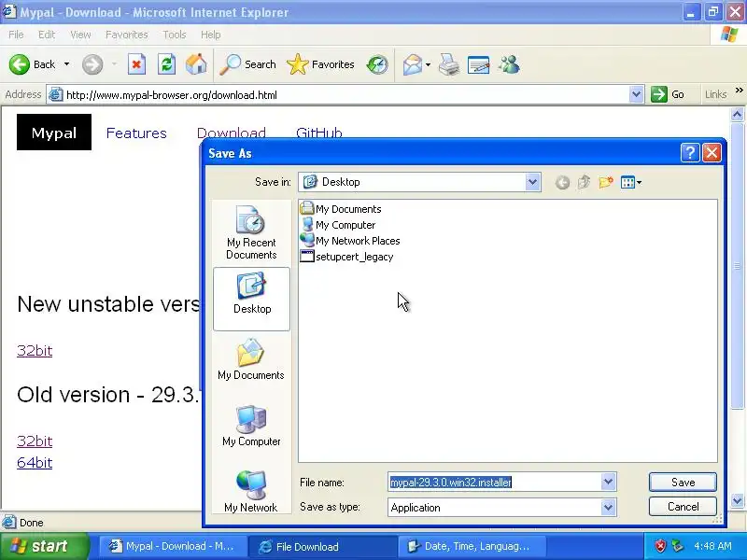Screen dimensions: 747x560
Task: Select Desktop in the places bar
Action: click(x=251, y=299)
